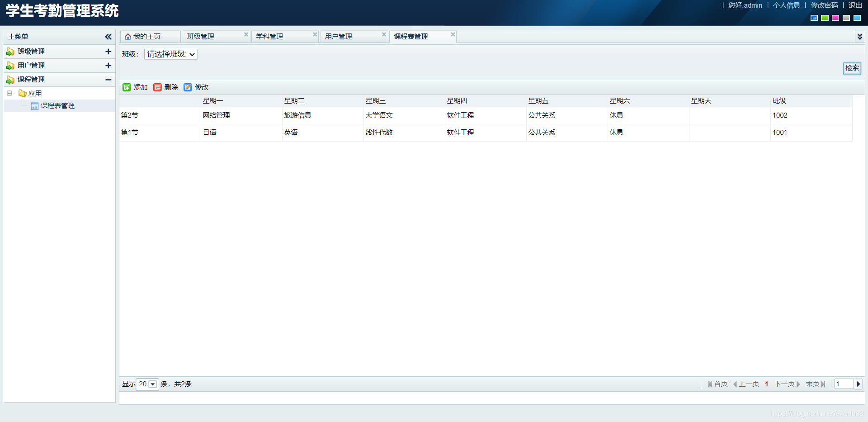Click the page jump go arrow
This screenshot has height=422, width=868.
[x=858, y=384]
